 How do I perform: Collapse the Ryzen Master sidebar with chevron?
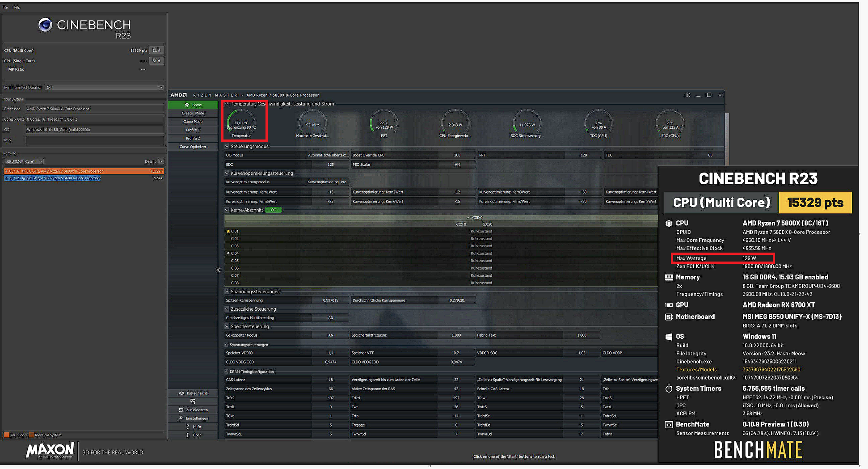[218, 270]
